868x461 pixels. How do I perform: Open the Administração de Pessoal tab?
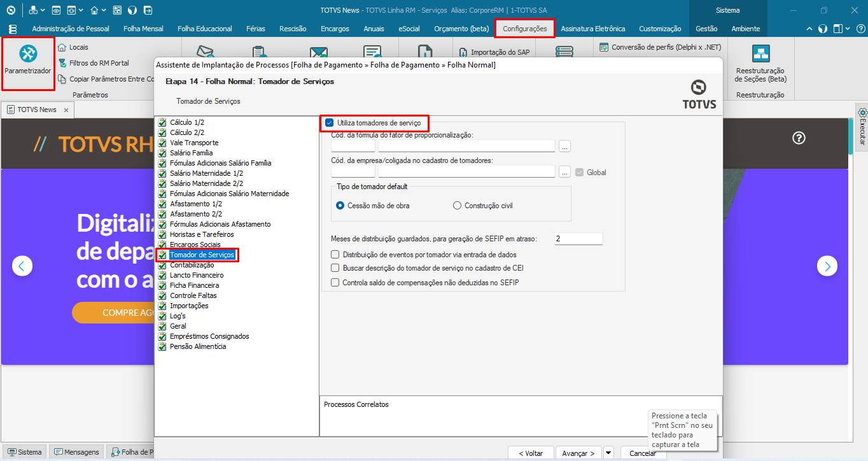tap(71, 29)
